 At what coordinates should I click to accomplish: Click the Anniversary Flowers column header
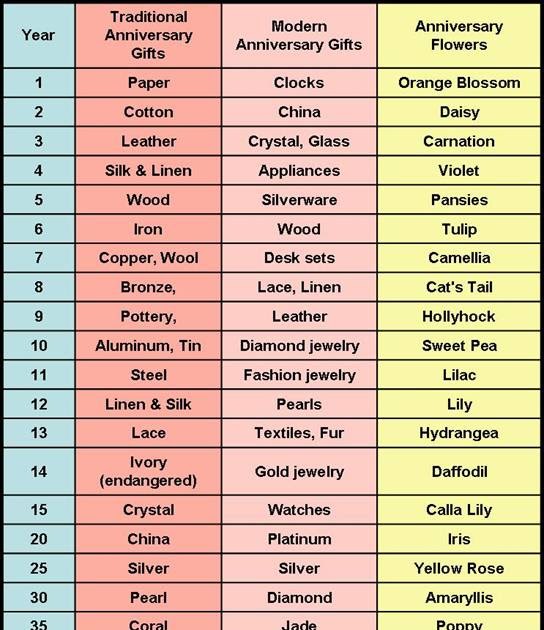coord(459,35)
